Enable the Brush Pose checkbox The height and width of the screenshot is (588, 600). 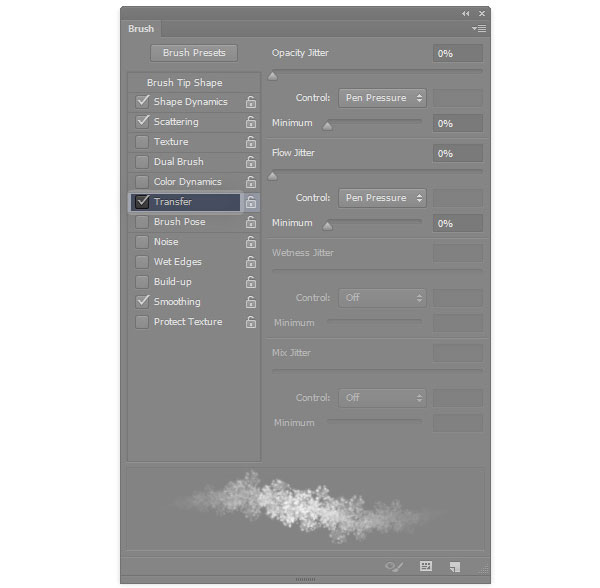tap(142, 222)
